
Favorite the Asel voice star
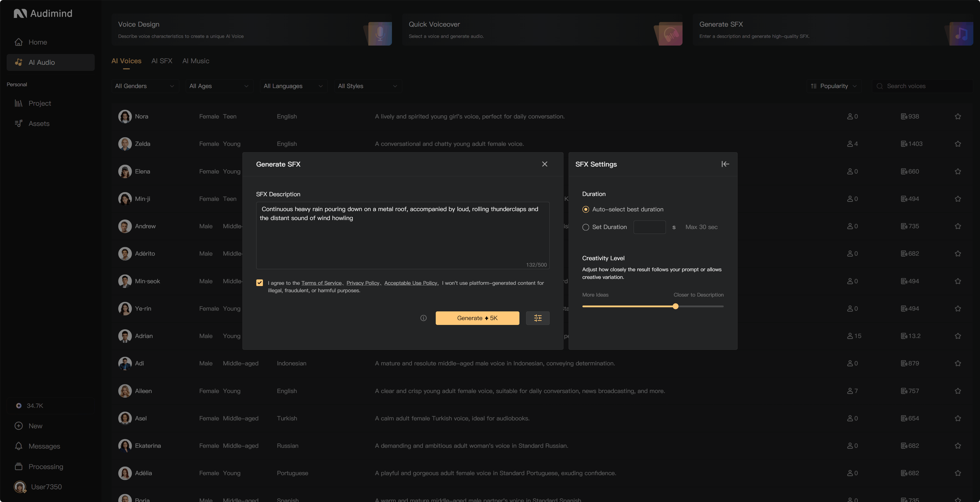tap(958, 418)
